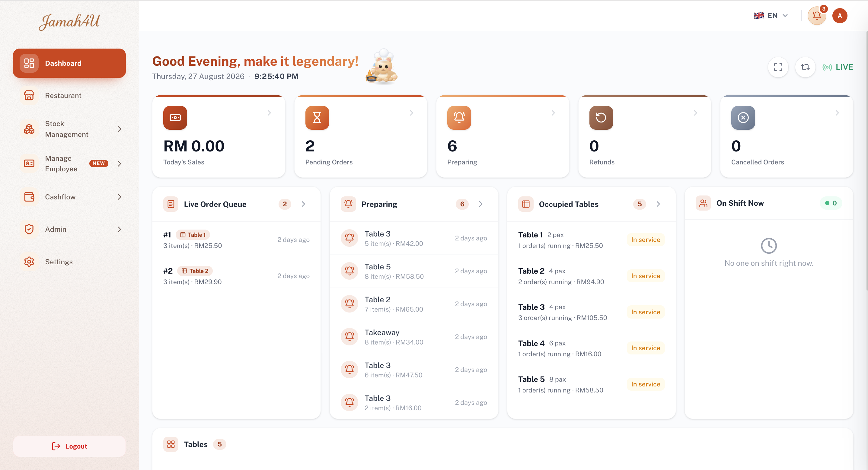Open the EN language dropdown
868x470 pixels.
pos(771,15)
